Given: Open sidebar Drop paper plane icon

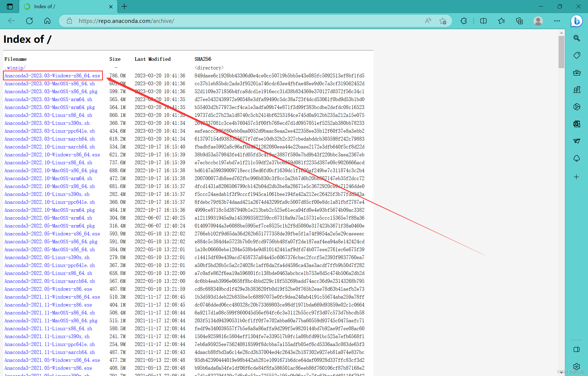Looking at the screenshot, I should pos(577,141).
